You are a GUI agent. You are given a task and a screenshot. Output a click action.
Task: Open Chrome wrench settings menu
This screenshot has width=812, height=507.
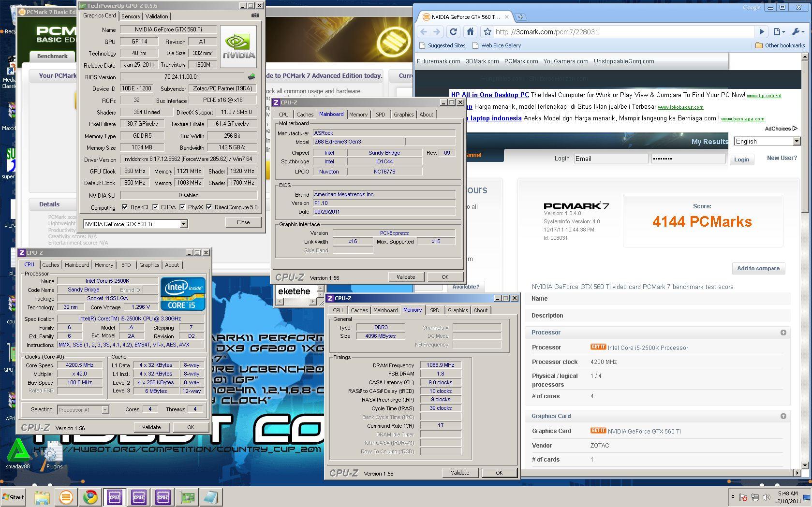click(x=797, y=32)
